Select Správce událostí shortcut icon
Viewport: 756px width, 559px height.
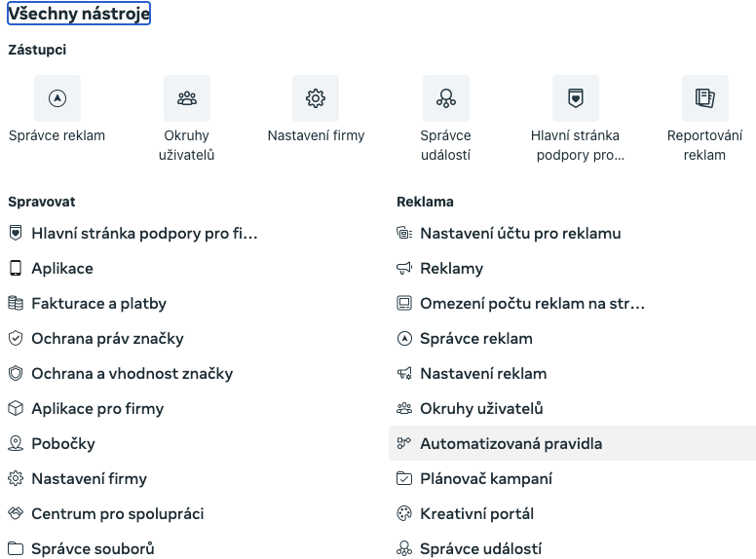(446, 98)
